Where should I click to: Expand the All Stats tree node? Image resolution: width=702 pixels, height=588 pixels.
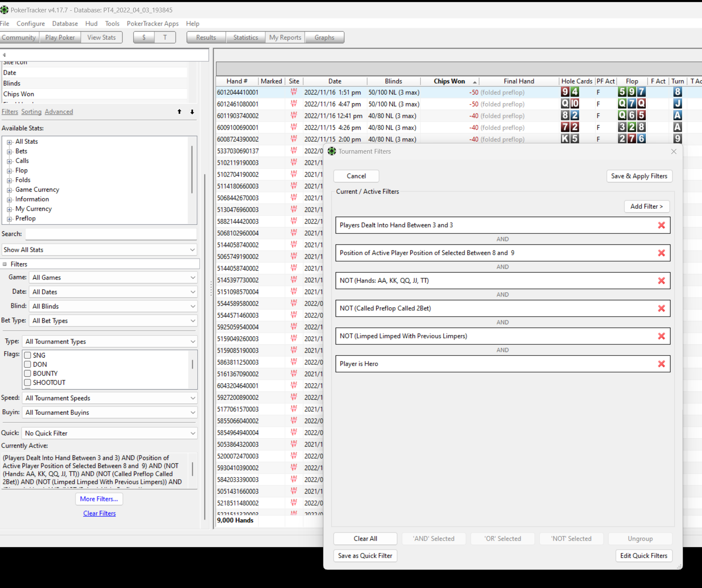(9, 142)
